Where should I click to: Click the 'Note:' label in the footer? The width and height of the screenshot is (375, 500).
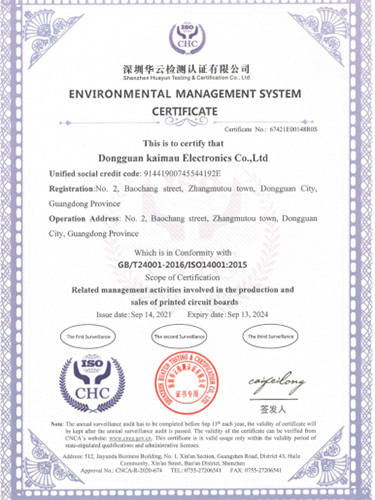tap(57, 424)
